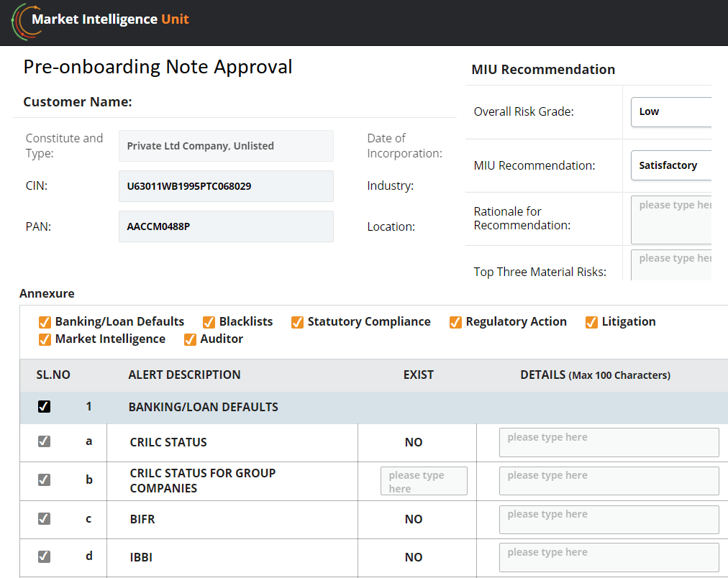This screenshot has height=578, width=728.
Task: Click EXIST field for CRILC group companies
Action: (424, 481)
